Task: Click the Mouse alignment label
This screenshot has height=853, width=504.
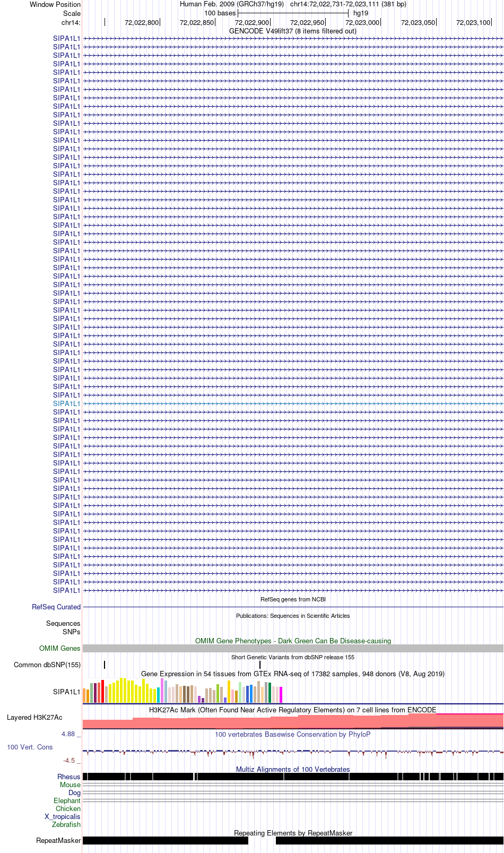Action: [70, 785]
